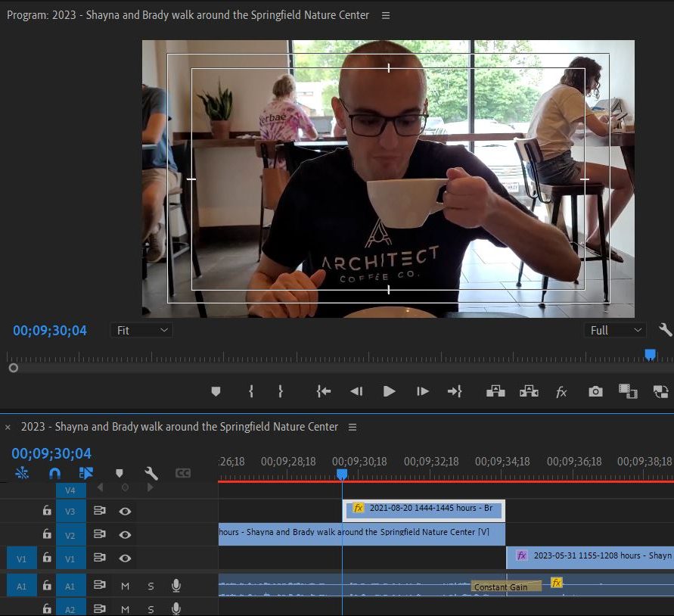
Task: Toggle global FX mute
Action: click(561, 392)
